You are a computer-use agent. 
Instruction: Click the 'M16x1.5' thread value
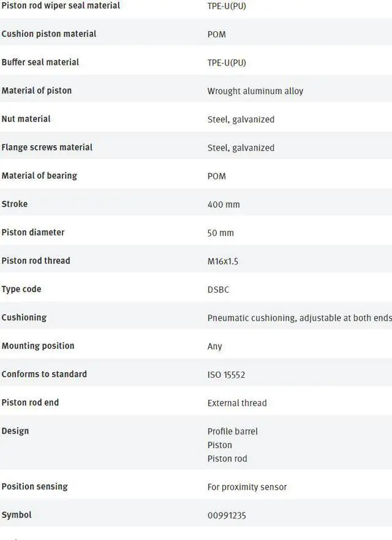point(223,261)
